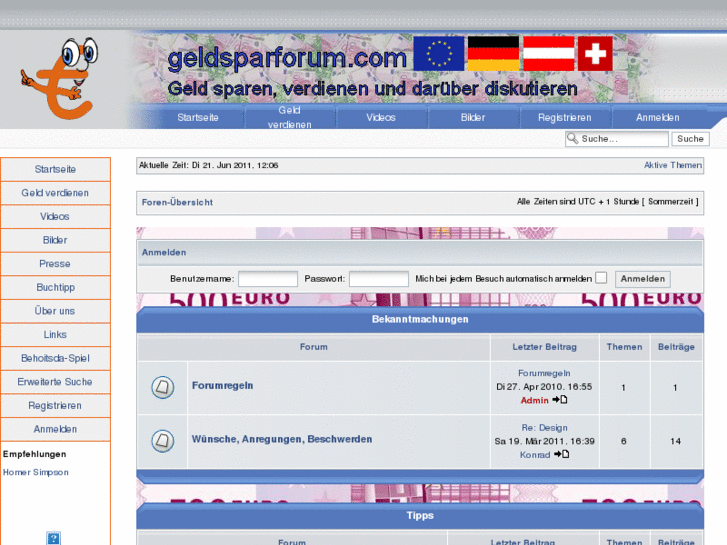The height and width of the screenshot is (545, 727).
Task: Click the Anmelden heading in login box
Action: (164, 252)
